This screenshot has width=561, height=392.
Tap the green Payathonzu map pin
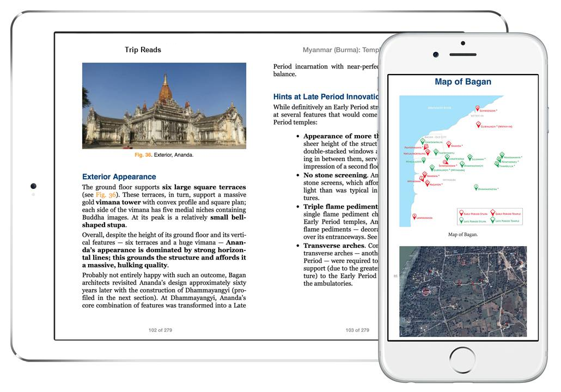tap(499, 160)
